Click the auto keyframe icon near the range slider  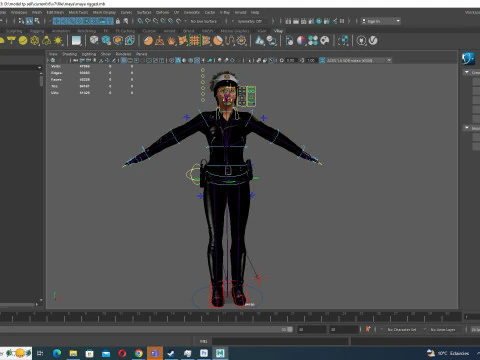368,329
